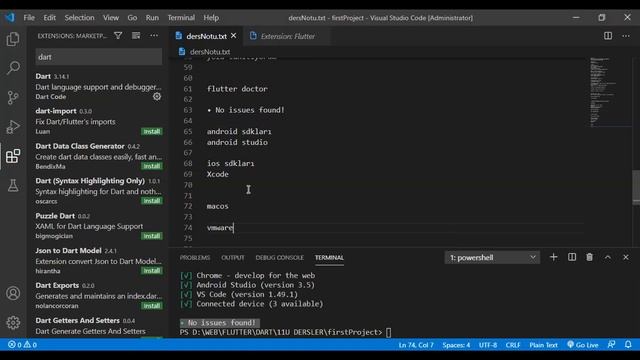
Task: Change language mode Plain Text
Action: pos(543,344)
